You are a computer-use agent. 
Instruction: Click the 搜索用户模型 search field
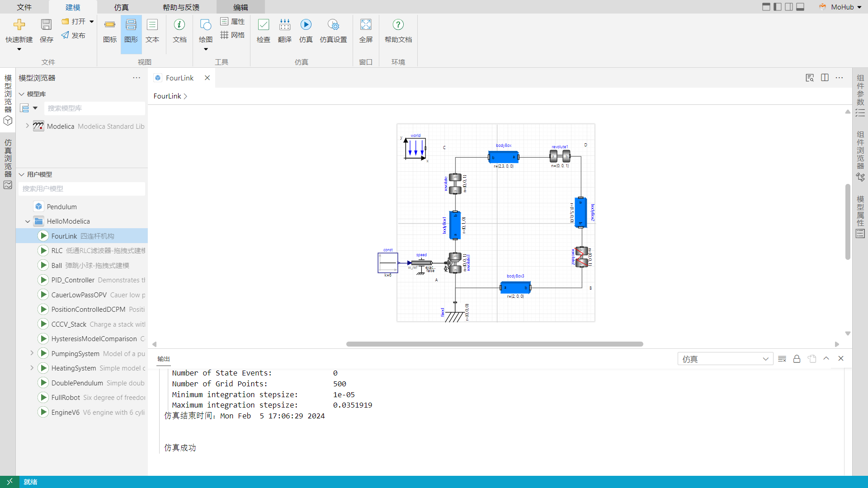point(82,188)
